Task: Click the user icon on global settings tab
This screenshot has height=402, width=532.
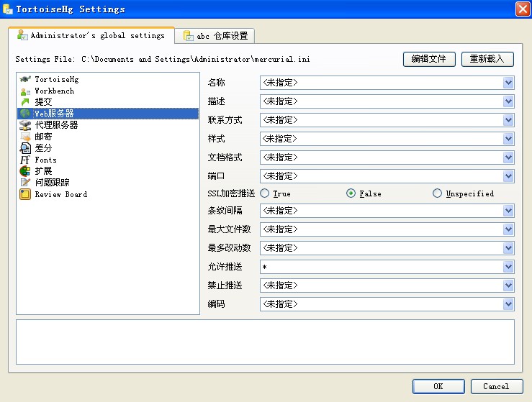Action: [x=22, y=35]
